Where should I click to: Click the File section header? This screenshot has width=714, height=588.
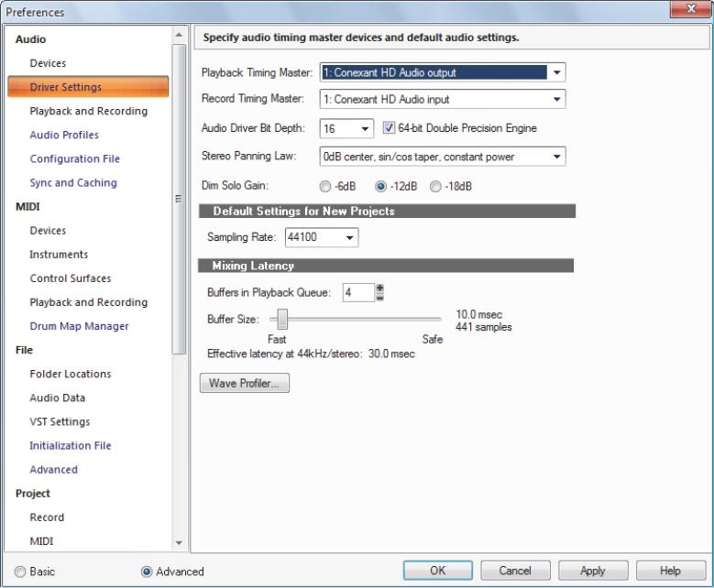[24, 350]
